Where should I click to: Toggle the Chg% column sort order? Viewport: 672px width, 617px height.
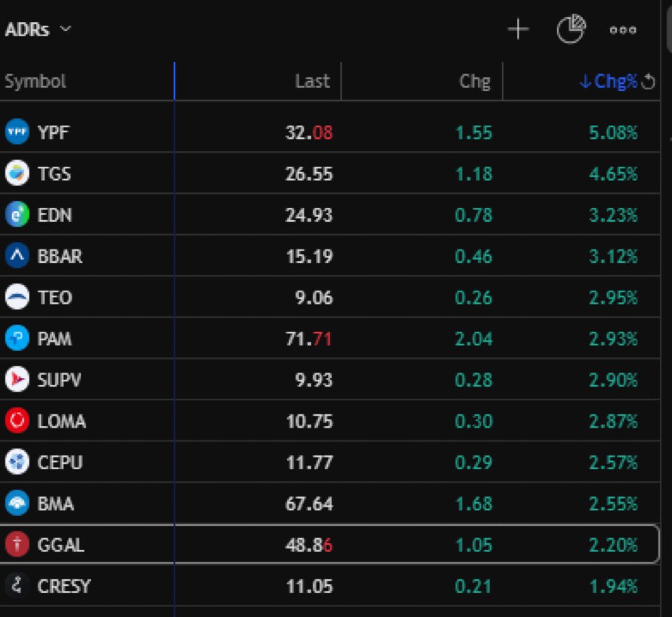click(609, 81)
